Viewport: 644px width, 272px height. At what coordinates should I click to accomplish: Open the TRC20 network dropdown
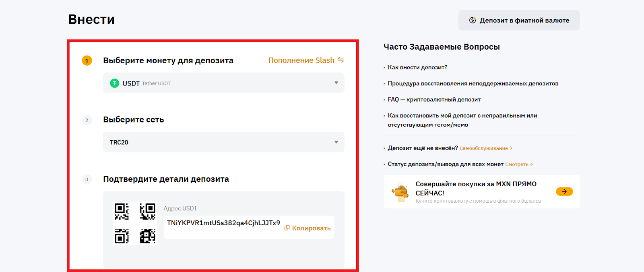[224, 142]
